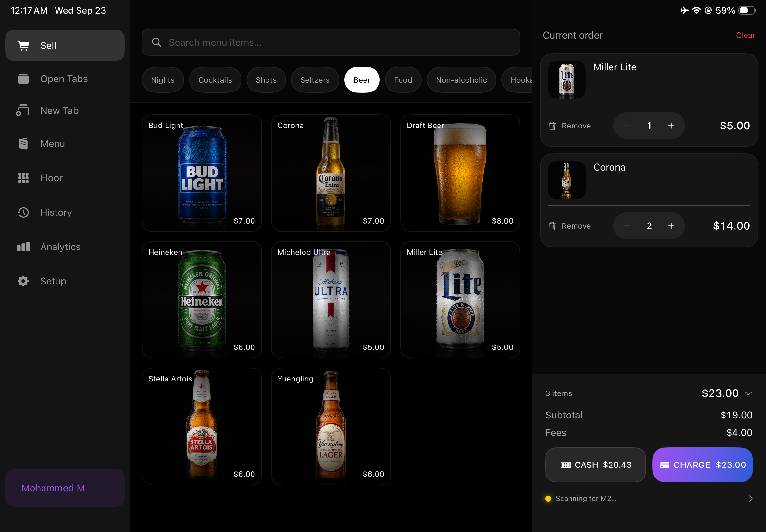The image size is (766, 532).
Task: Select the Non-alcoholic category tab
Action: pyautogui.click(x=461, y=80)
